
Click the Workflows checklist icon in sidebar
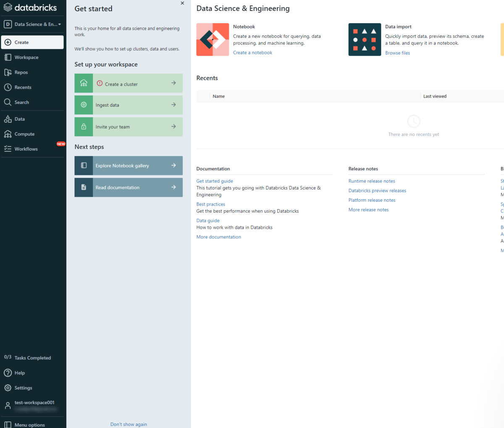[x=8, y=149]
